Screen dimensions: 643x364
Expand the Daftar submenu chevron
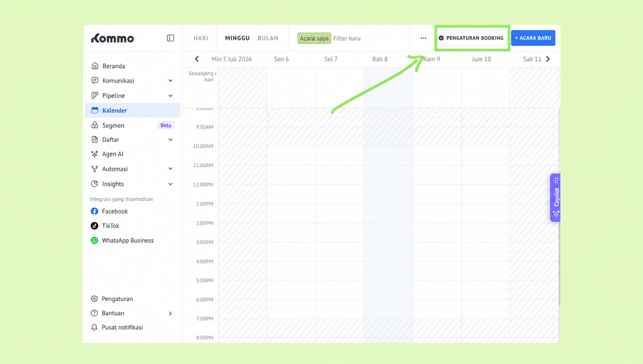[170, 139]
